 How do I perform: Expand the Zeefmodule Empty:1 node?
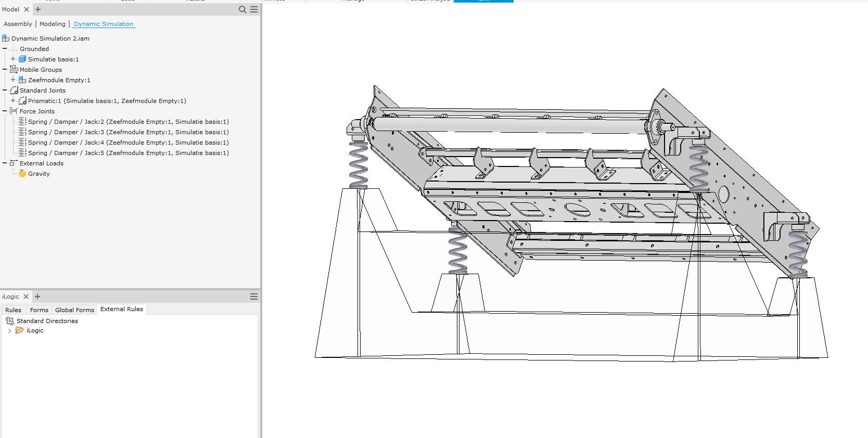pyautogui.click(x=13, y=80)
